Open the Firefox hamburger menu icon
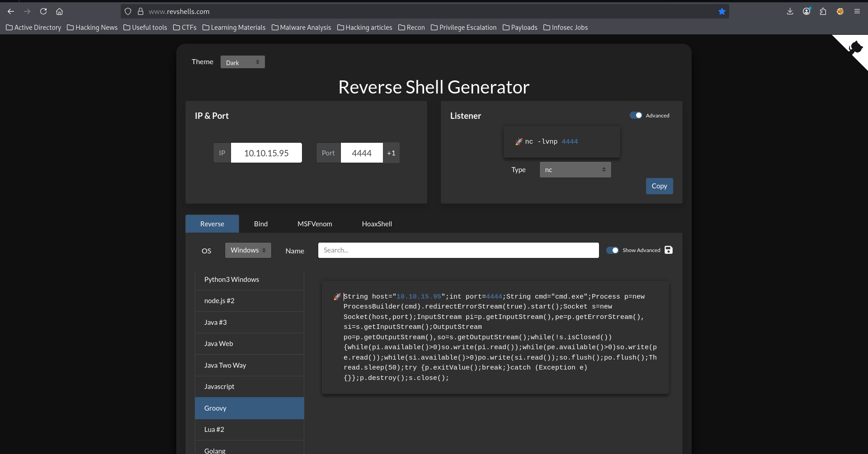The height and width of the screenshot is (454, 868). coord(857,11)
